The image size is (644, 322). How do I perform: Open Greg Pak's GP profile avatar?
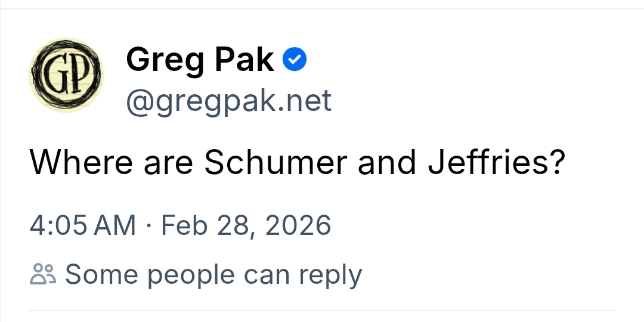point(66,75)
